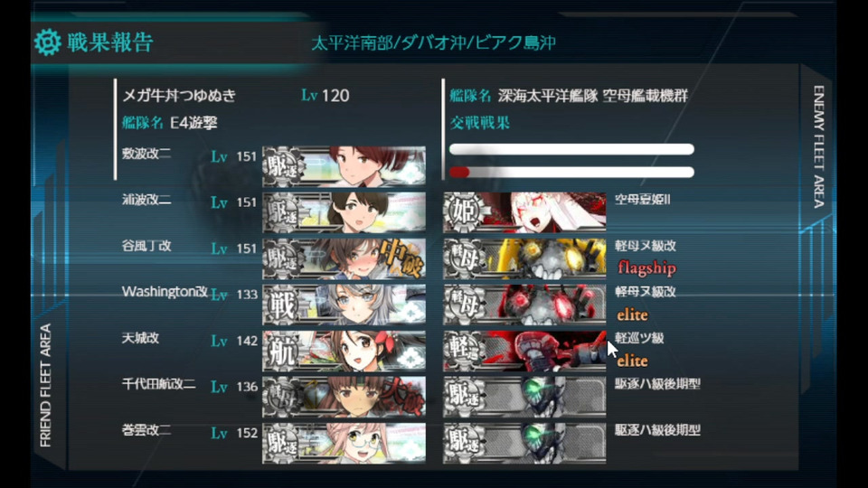
Task: Click the white friendly fleet damage gauge
Action: point(571,149)
